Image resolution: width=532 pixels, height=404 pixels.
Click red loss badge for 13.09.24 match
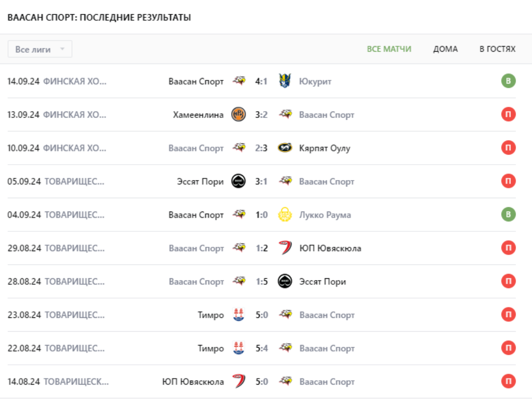(x=508, y=115)
